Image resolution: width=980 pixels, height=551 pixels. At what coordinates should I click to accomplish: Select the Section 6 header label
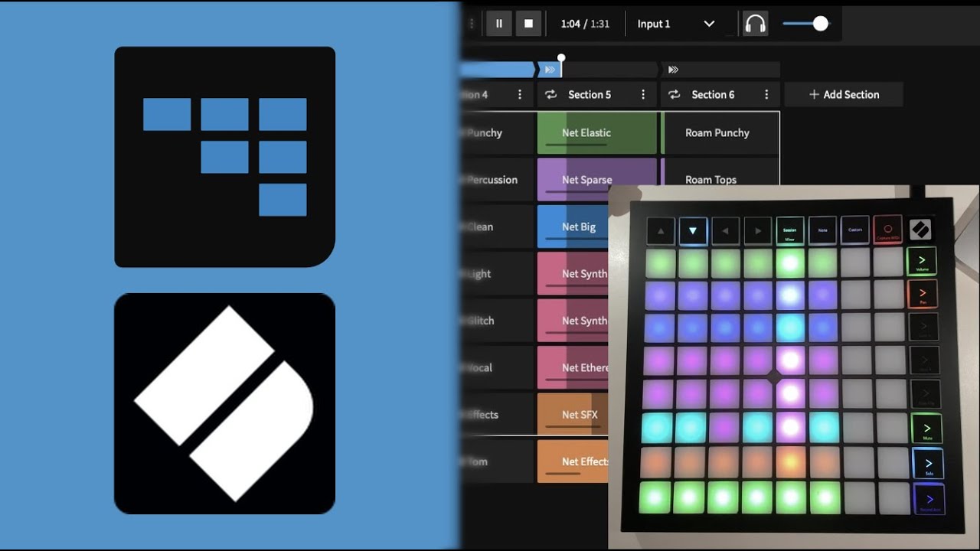point(713,95)
